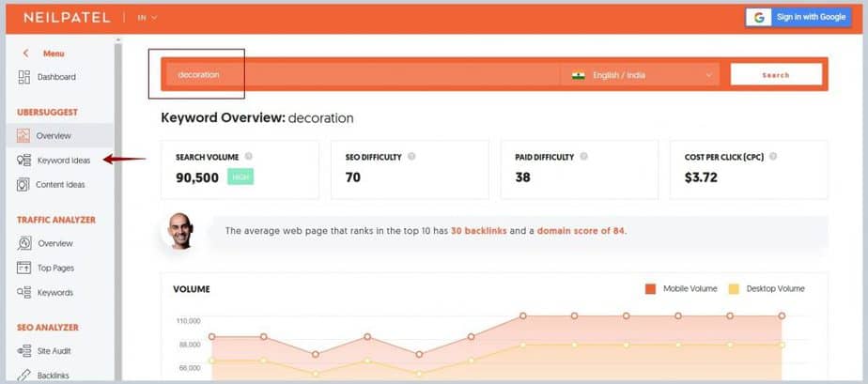
Task: Click the Ubersuggest Overview chart icon
Action: [23, 135]
